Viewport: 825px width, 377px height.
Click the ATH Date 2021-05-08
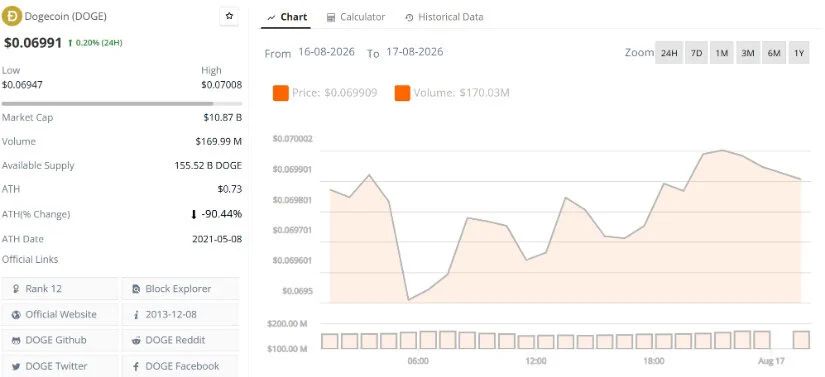tap(217, 239)
